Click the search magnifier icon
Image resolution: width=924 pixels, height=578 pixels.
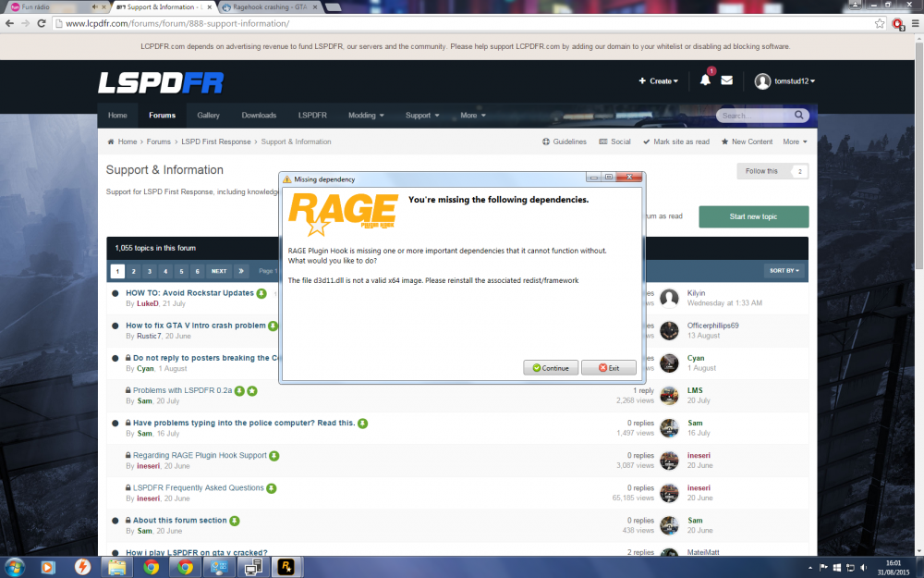click(799, 115)
